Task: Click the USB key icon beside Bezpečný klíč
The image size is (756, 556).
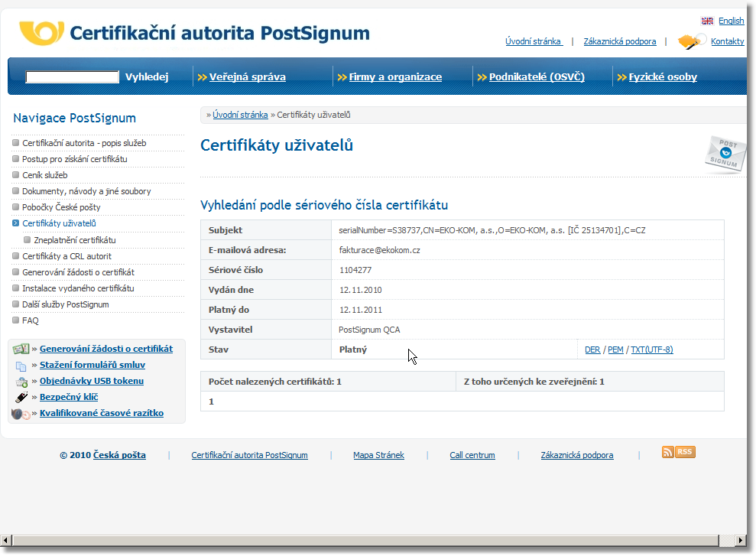Action: point(21,398)
